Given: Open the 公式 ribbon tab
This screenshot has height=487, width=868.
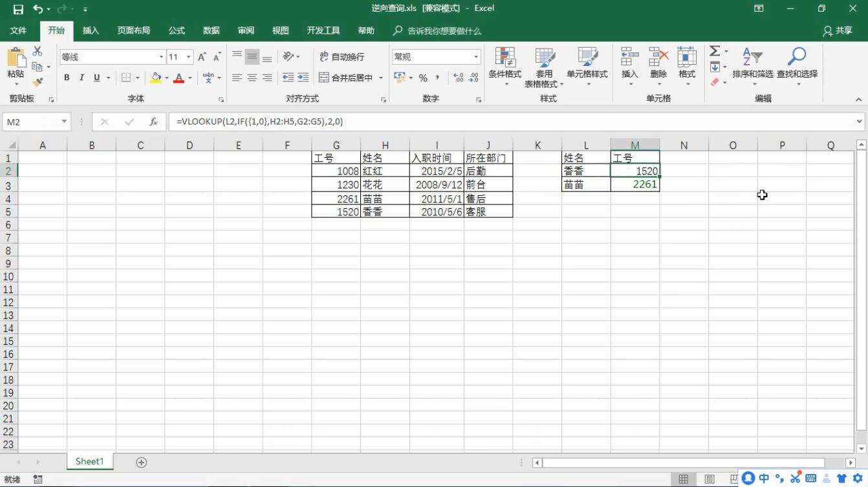Looking at the screenshot, I should 177,30.
